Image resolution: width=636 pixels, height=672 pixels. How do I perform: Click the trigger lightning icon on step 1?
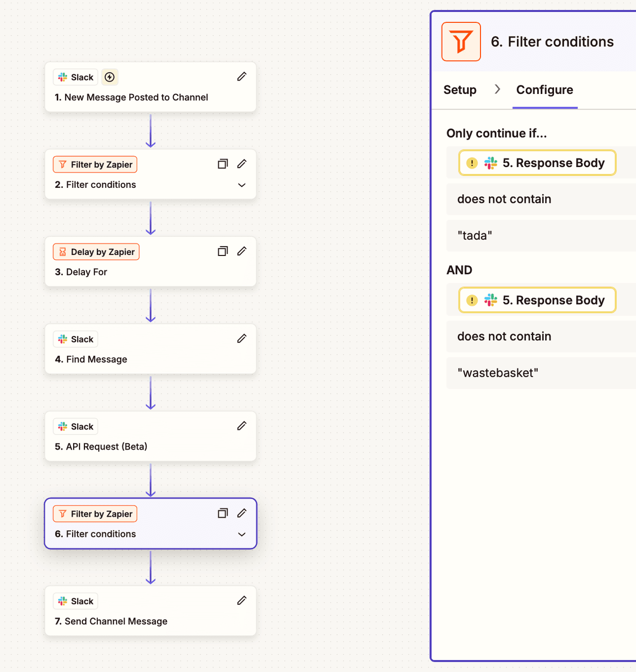110,77
